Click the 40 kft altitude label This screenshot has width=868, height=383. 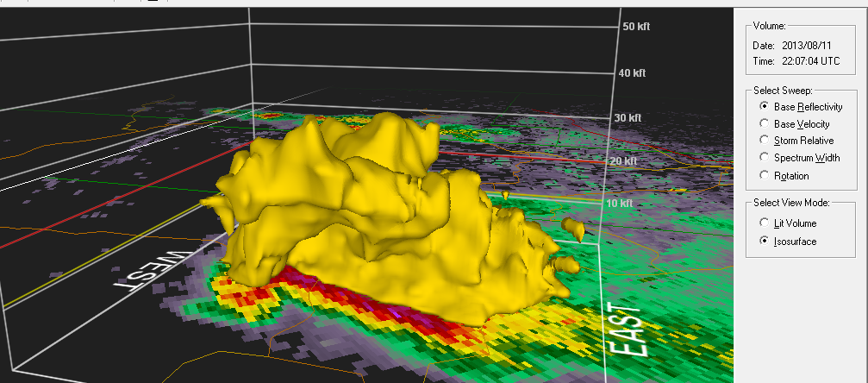(x=633, y=72)
